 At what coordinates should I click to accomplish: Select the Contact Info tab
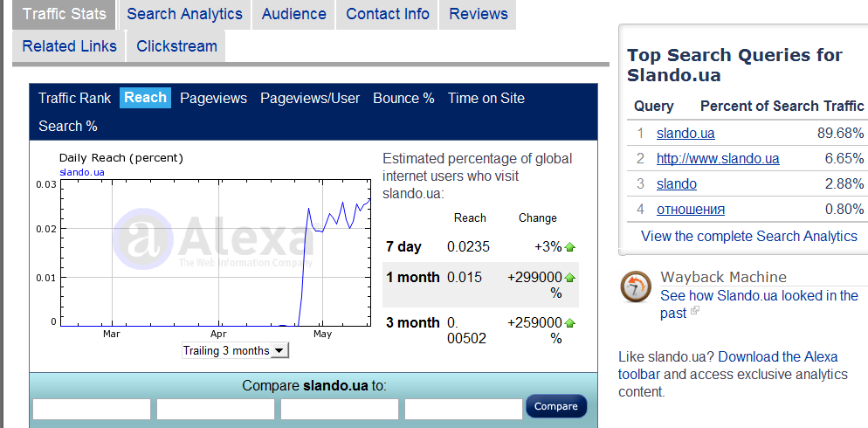(387, 14)
